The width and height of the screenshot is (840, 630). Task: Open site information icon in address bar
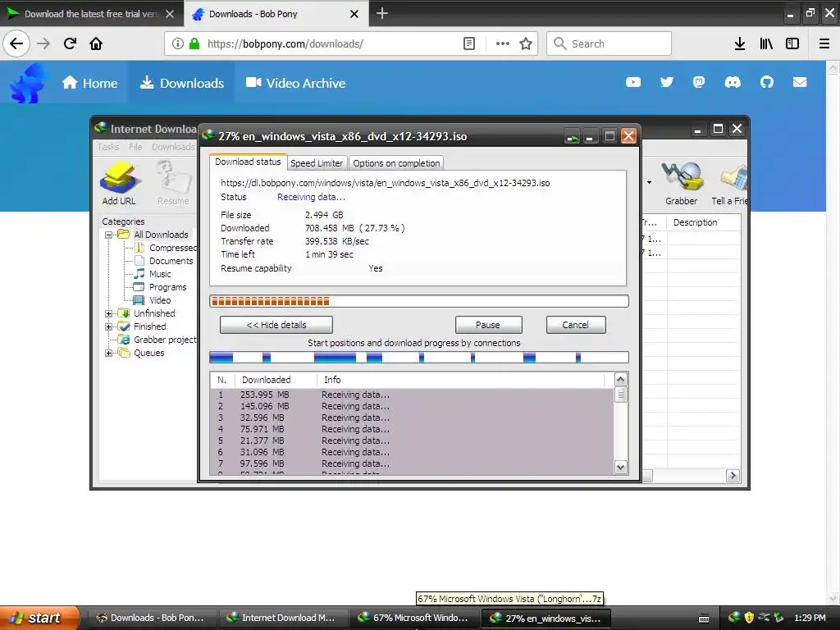(178, 43)
